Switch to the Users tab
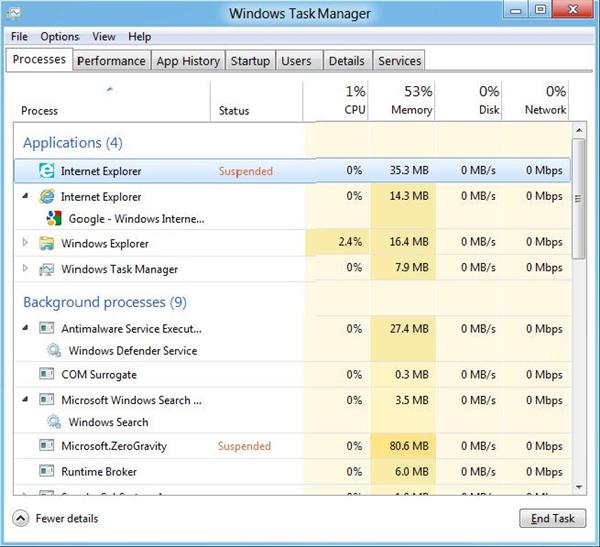This screenshot has width=600, height=547. pyautogui.click(x=297, y=61)
